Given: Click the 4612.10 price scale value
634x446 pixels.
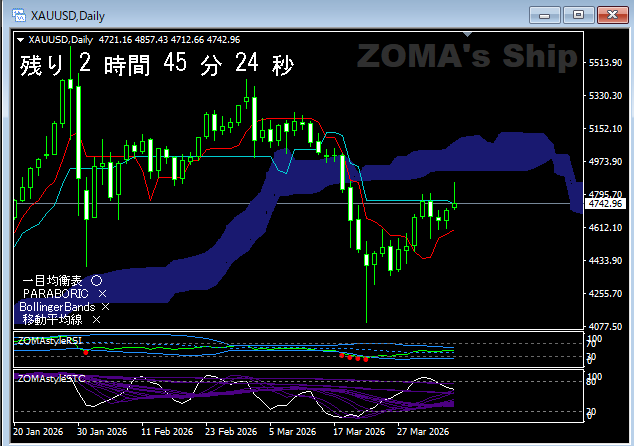Looking at the screenshot, I should click(605, 228).
